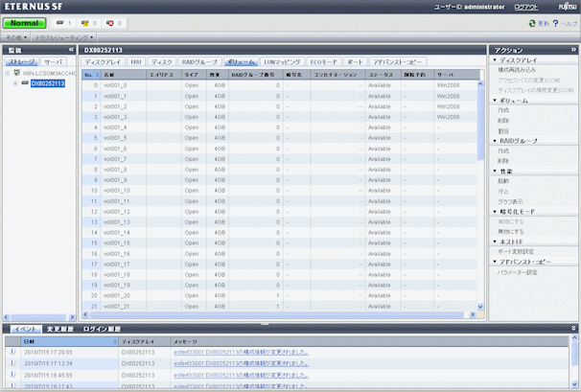
Task: Click the green refresh icon
Action: [x=532, y=23]
